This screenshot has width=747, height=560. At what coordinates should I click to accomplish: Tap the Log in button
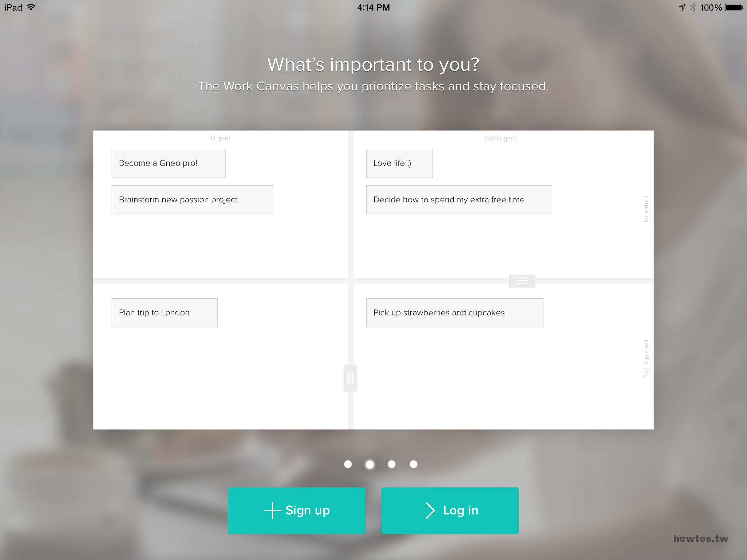pos(450,510)
